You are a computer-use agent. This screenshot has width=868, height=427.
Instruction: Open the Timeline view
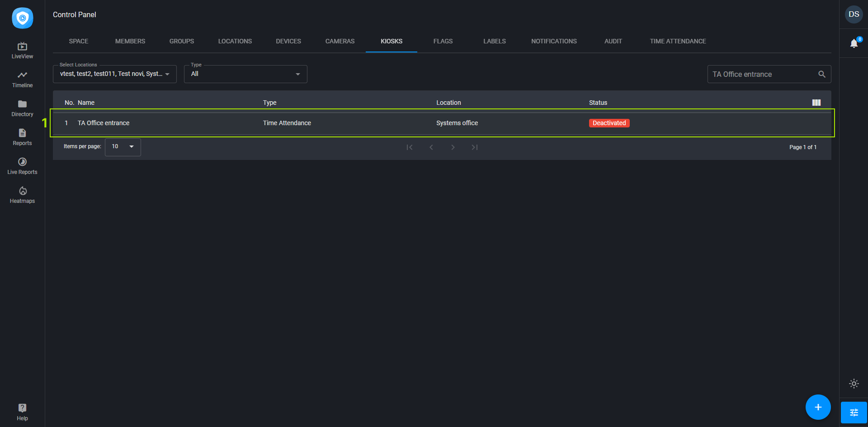(x=22, y=79)
